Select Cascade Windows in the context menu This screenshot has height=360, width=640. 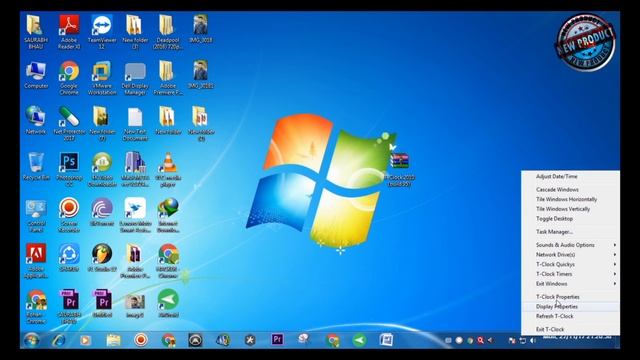(x=571, y=190)
